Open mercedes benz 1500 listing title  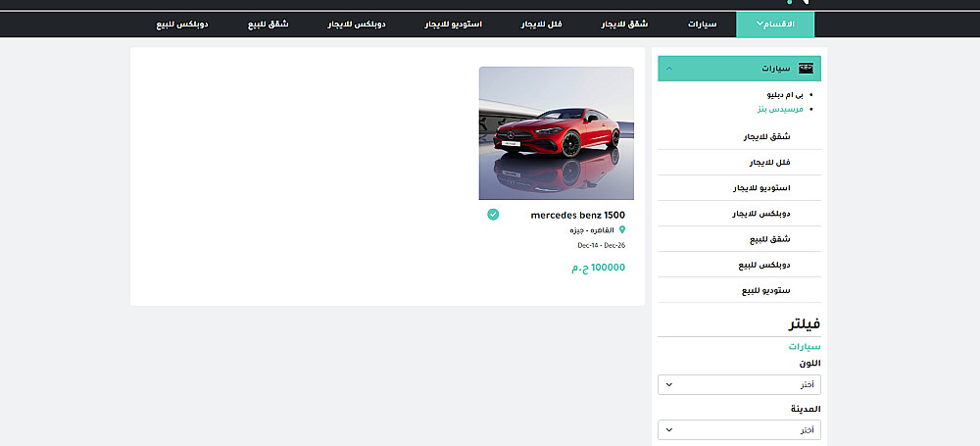(577, 216)
